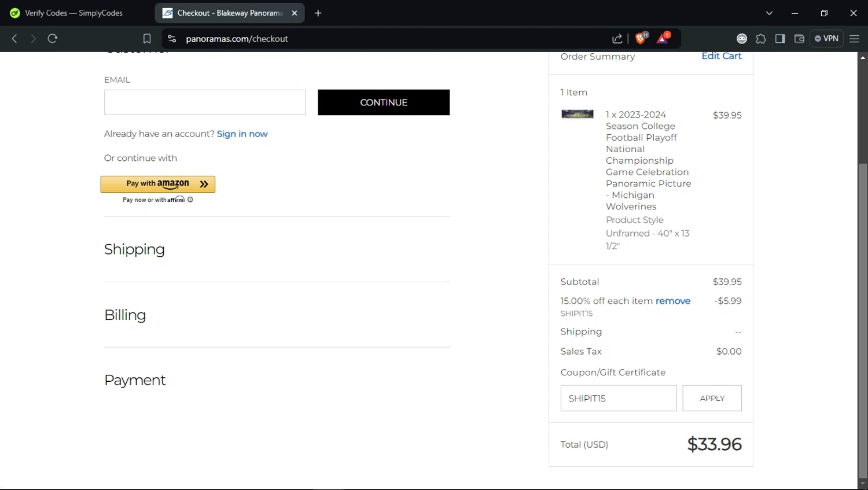
Task: Close the Checkout - Blakeway Panoramas tab
Action: pos(295,13)
